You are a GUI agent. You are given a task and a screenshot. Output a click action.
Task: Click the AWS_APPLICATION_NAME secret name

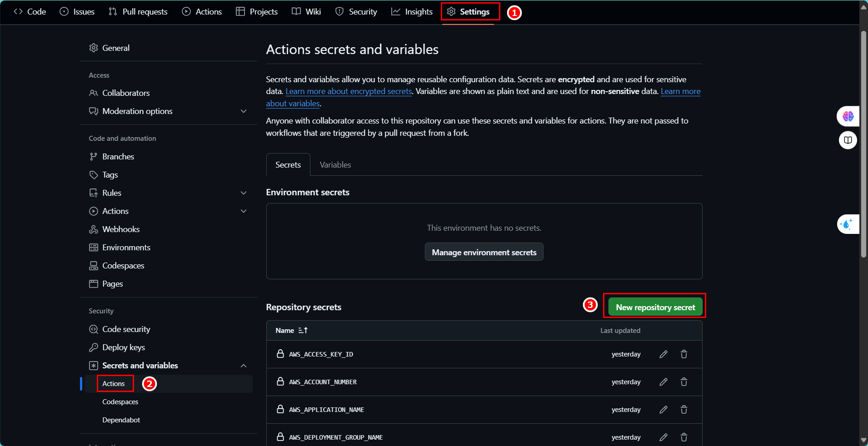click(326, 410)
